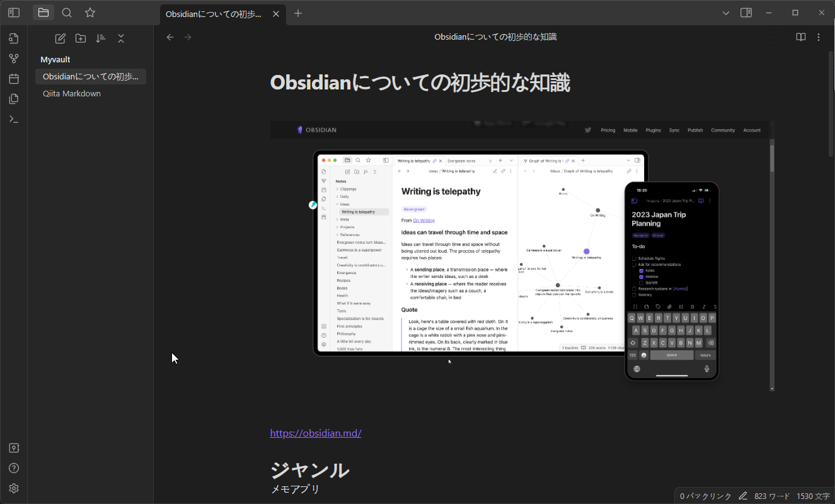Open the note's more options menu

819,37
